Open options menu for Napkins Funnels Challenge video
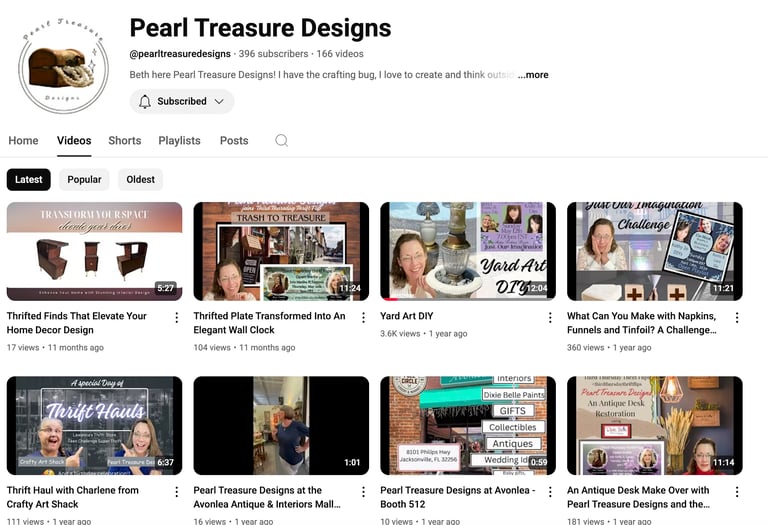Image resolution: width=768 pixels, height=525 pixels. pyautogui.click(x=737, y=317)
